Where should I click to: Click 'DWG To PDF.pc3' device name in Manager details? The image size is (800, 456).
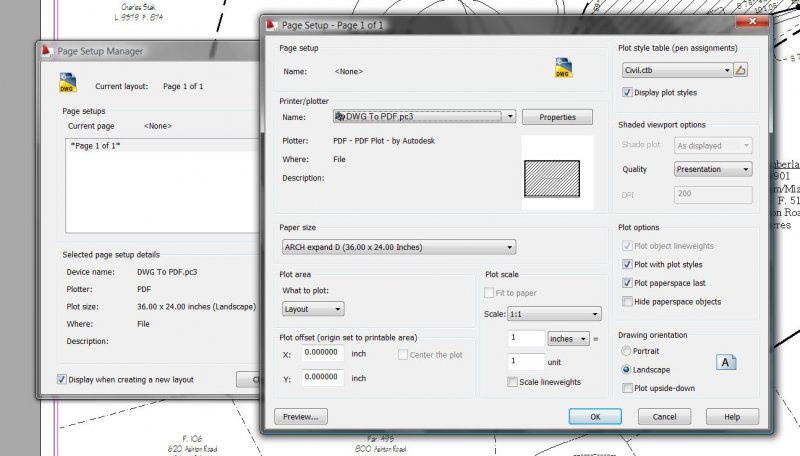tap(167, 272)
